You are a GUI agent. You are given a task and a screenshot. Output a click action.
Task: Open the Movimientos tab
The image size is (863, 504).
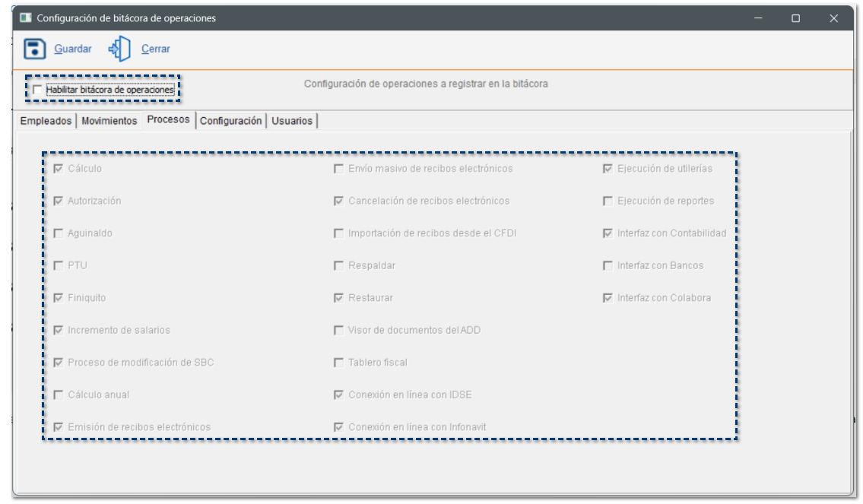pos(109,121)
